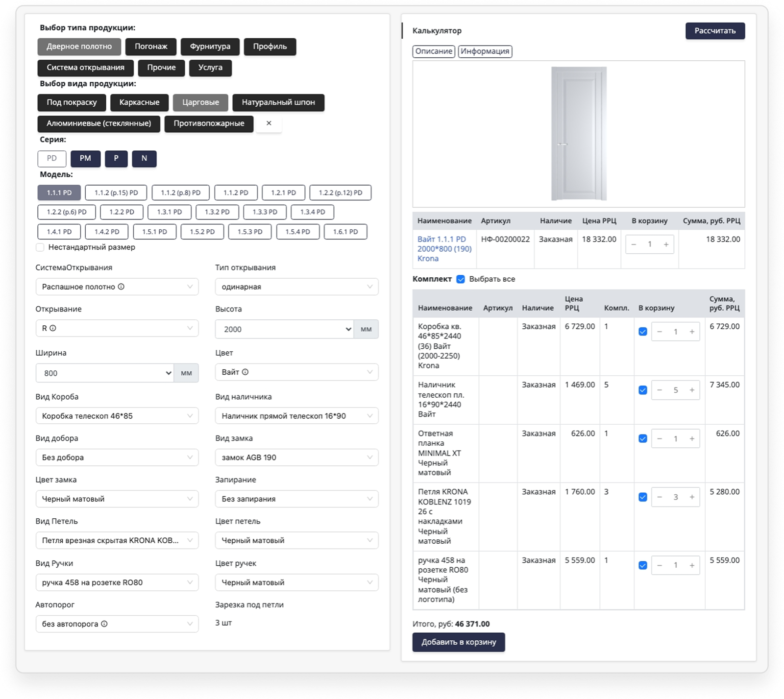Open the Цвет ручек dropdown
The width and height of the screenshot is (784, 699).
point(296,582)
